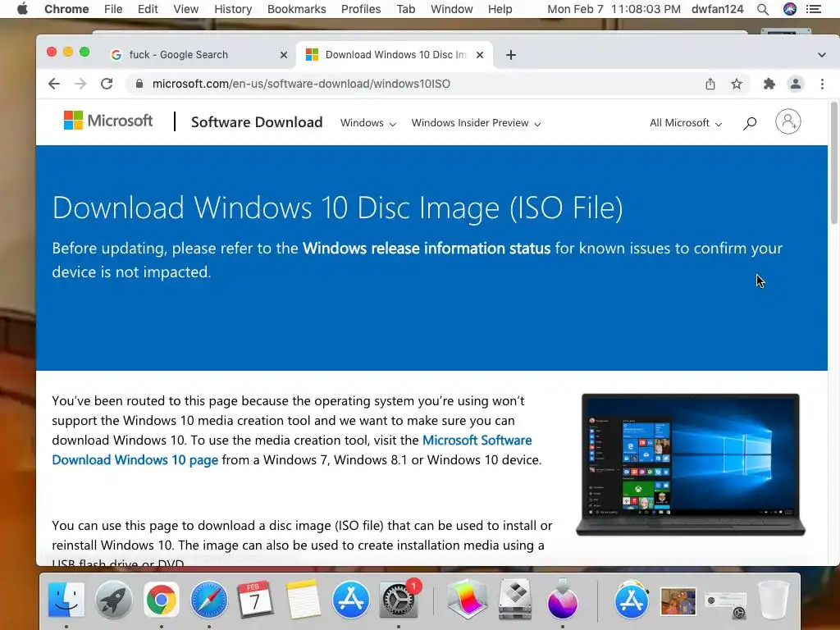The image size is (840, 630).
Task: Go back to previous page
Action: (54, 84)
